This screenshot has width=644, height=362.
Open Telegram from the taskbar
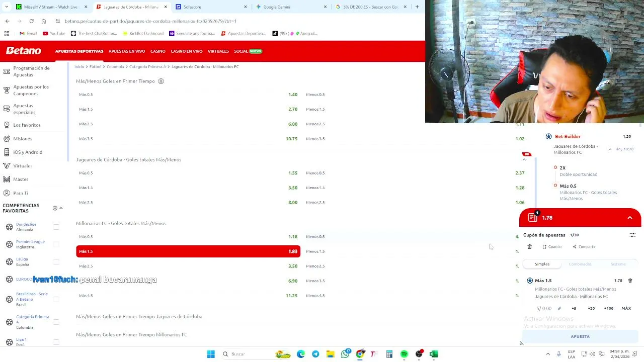click(x=315, y=354)
